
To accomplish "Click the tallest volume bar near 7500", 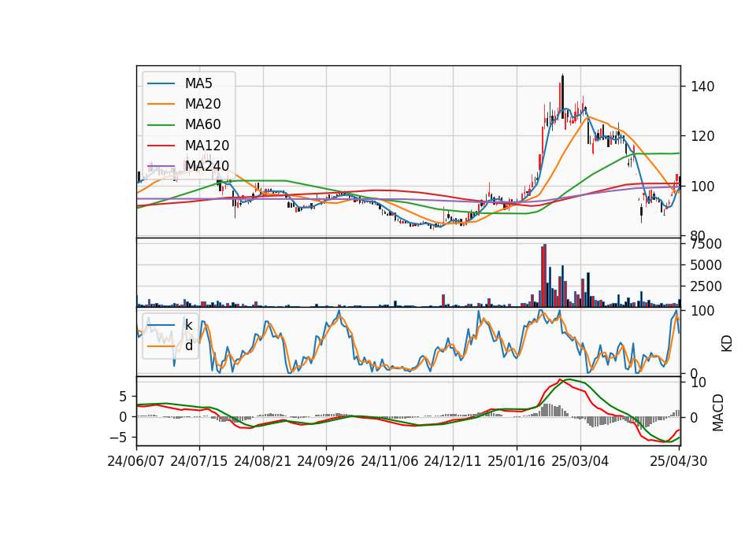I will (x=544, y=275).
